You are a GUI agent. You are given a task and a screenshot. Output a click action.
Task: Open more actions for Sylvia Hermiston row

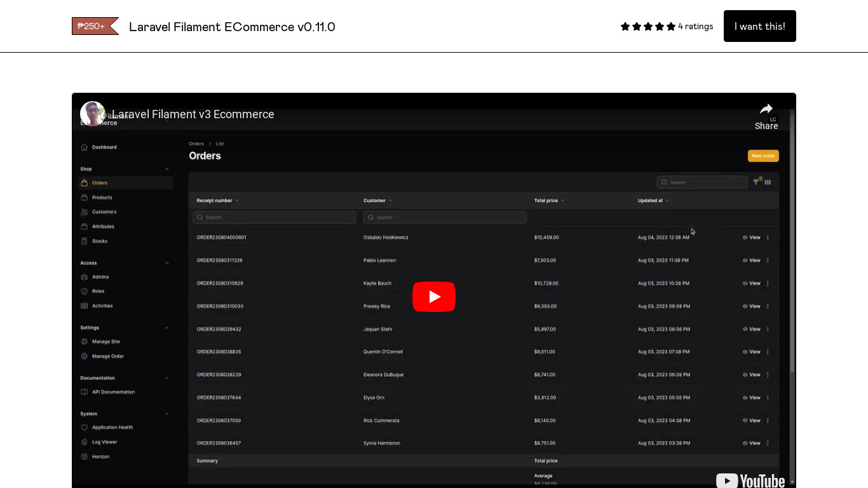[x=768, y=444]
